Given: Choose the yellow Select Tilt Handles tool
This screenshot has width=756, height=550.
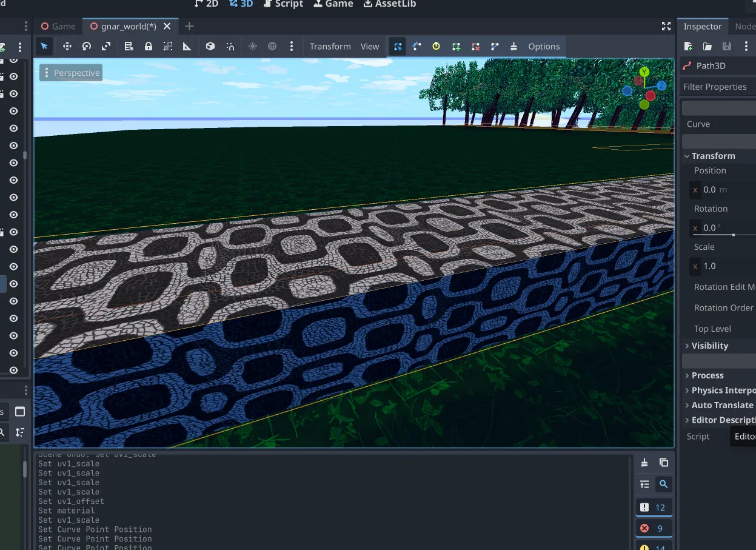Looking at the screenshot, I should pos(436,46).
